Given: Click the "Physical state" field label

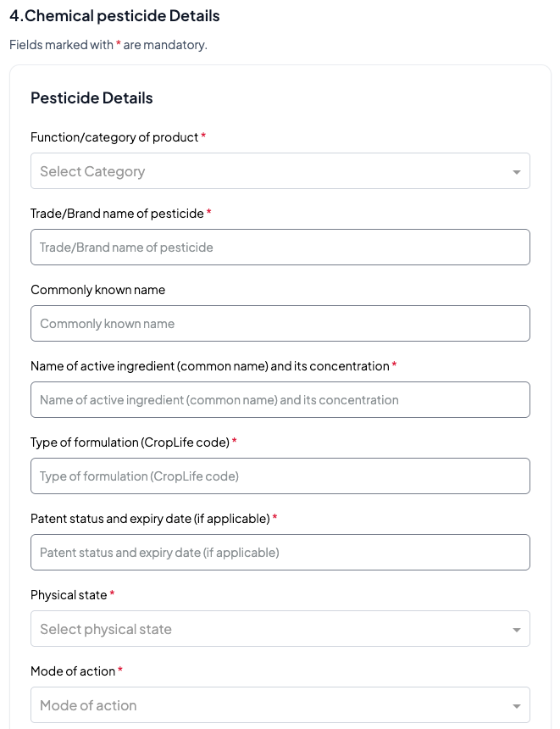Looking at the screenshot, I should click(69, 595).
